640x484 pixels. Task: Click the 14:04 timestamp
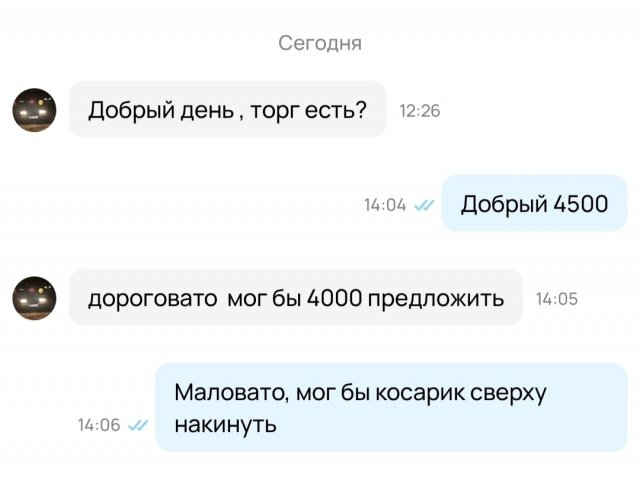point(385,205)
